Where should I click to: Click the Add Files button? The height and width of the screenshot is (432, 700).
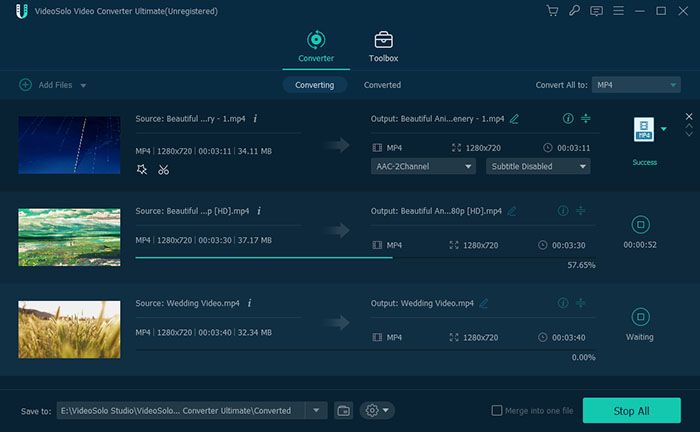tap(46, 85)
